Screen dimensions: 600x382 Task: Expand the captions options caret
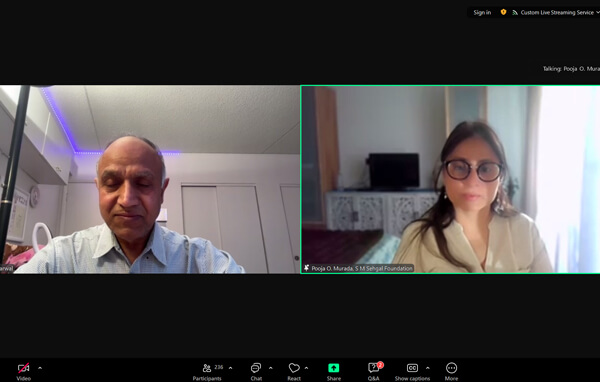click(427, 368)
